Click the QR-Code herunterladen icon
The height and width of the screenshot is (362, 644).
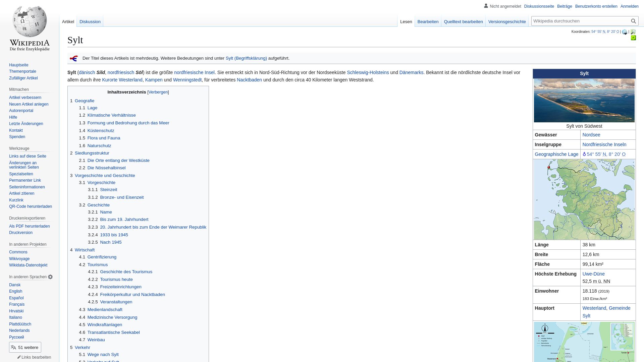point(30,206)
